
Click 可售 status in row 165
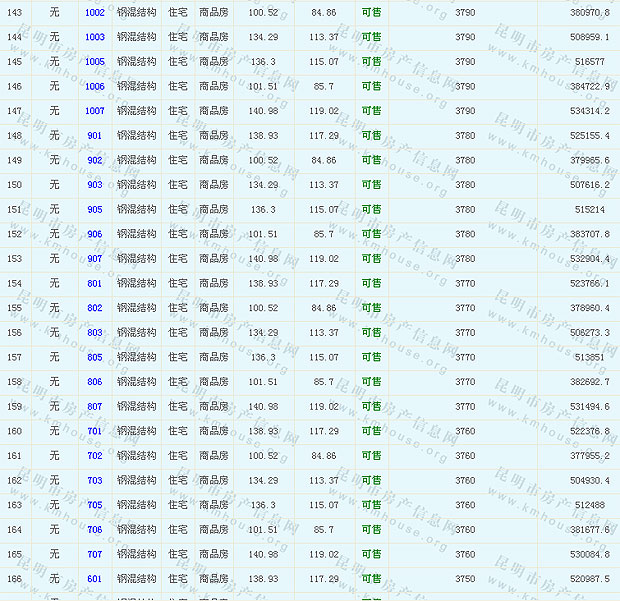pos(371,554)
